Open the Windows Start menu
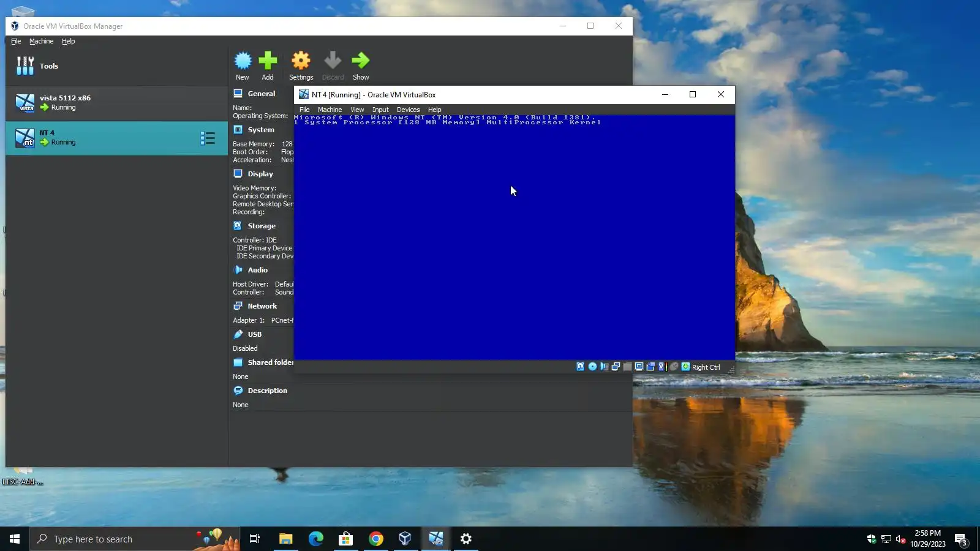The width and height of the screenshot is (980, 551). (15, 539)
